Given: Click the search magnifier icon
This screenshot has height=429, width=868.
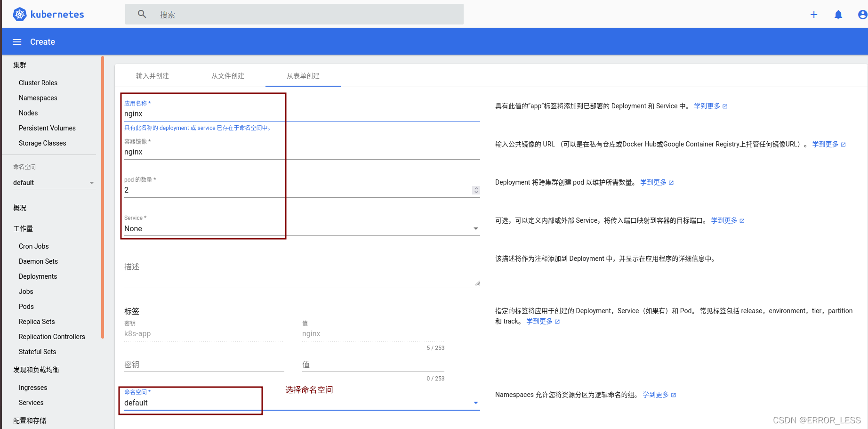Looking at the screenshot, I should pyautogui.click(x=142, y=14).
